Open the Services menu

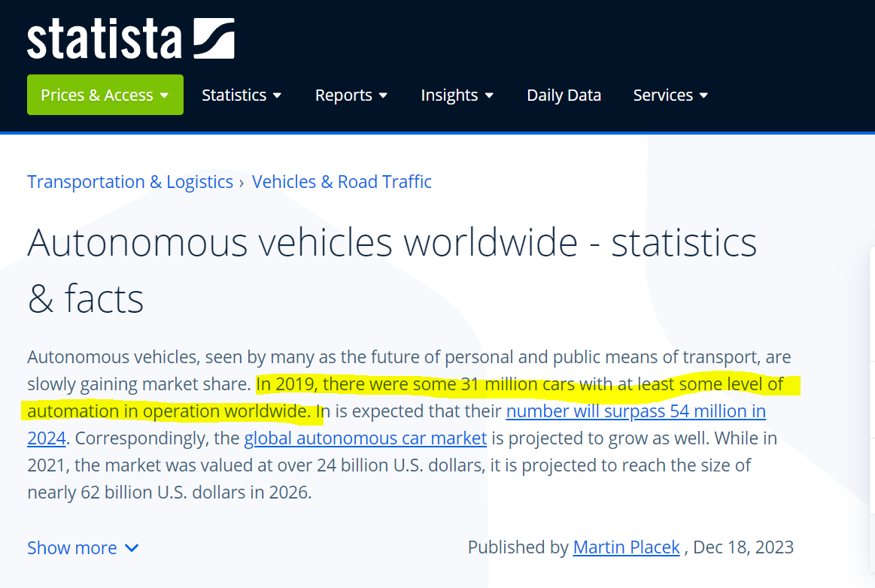pos(670,95)
